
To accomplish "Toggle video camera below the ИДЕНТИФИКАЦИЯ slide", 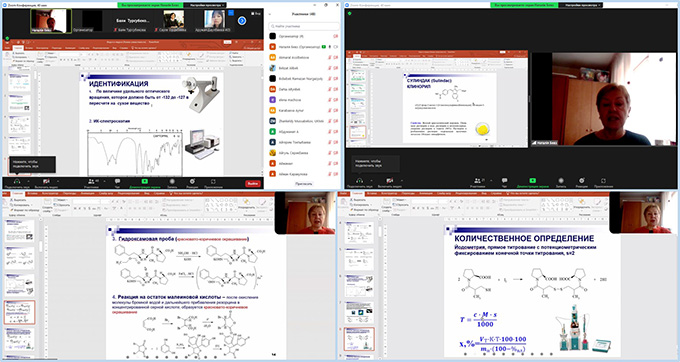I will point(46,181).
